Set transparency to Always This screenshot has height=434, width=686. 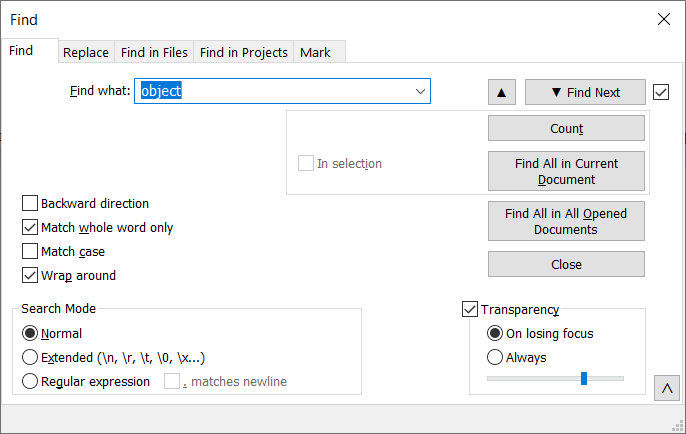[495, 357]
